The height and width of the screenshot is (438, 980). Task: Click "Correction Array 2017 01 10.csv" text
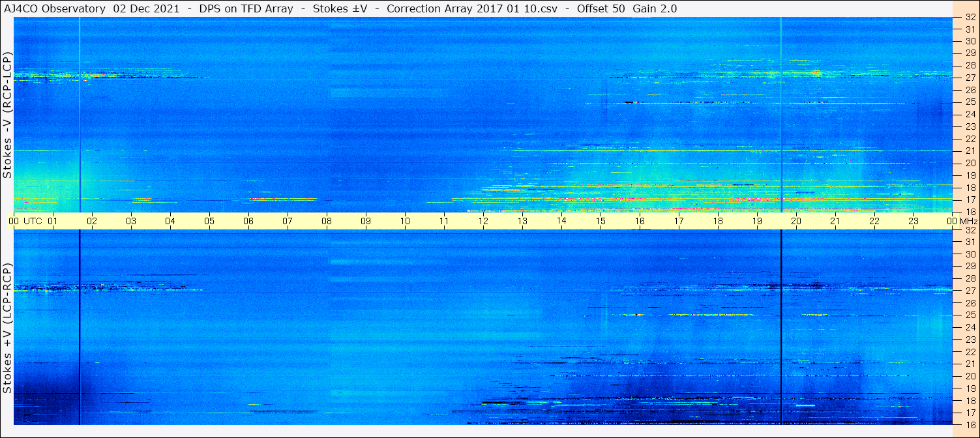pos(472,8)
